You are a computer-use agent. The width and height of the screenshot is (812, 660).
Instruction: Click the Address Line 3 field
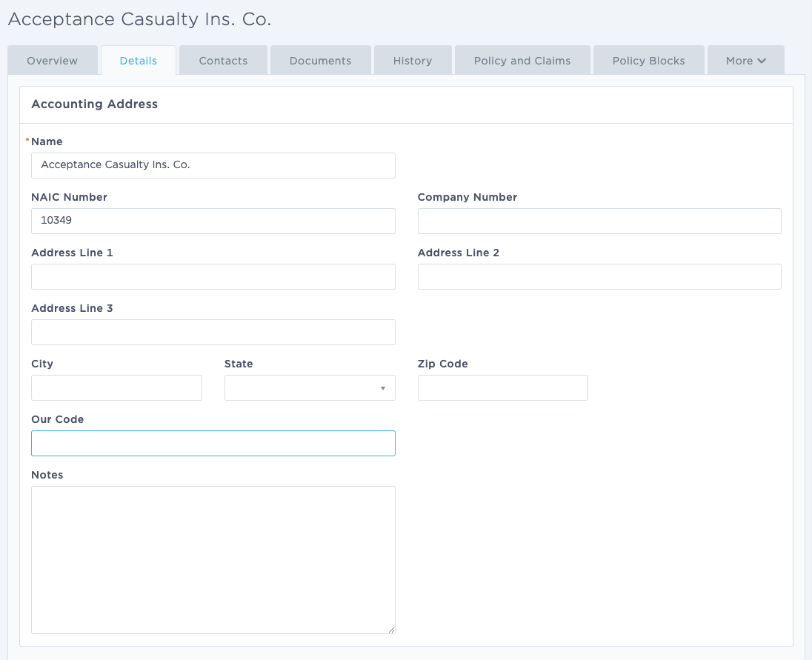pos(213,333)
